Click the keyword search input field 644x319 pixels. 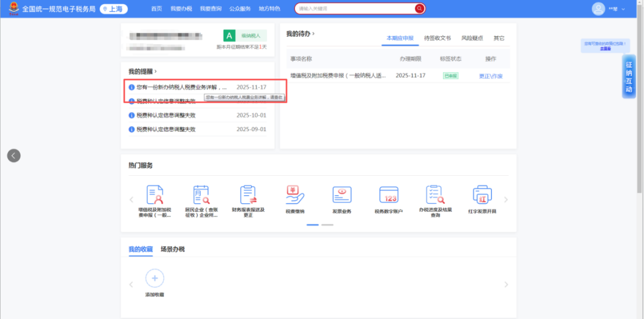(x=354, y=9)
